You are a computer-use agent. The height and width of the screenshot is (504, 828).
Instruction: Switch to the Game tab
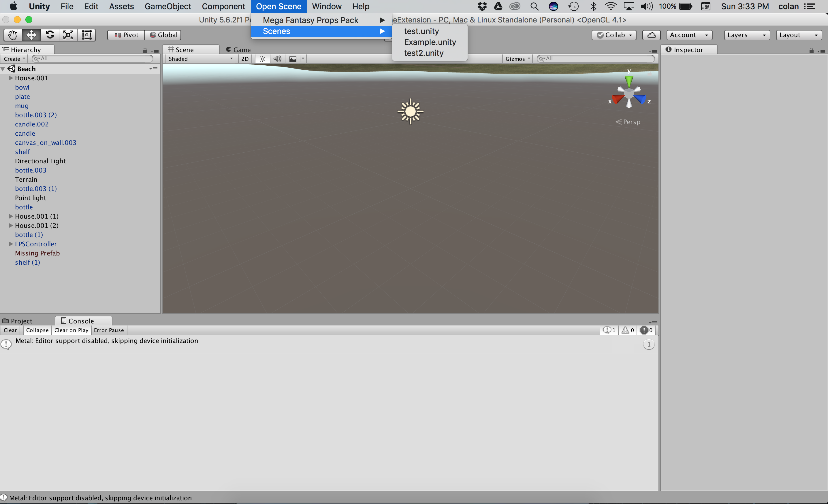[239, 50]
